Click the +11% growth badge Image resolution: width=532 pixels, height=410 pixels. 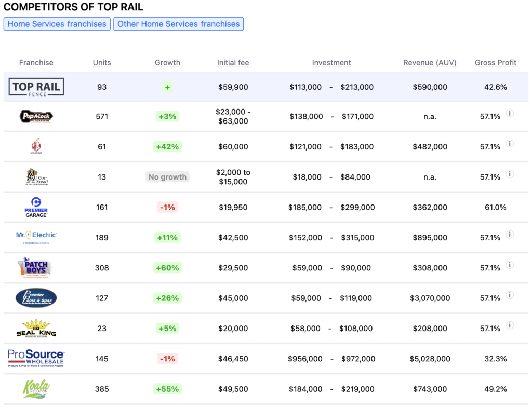coord(167,238)
